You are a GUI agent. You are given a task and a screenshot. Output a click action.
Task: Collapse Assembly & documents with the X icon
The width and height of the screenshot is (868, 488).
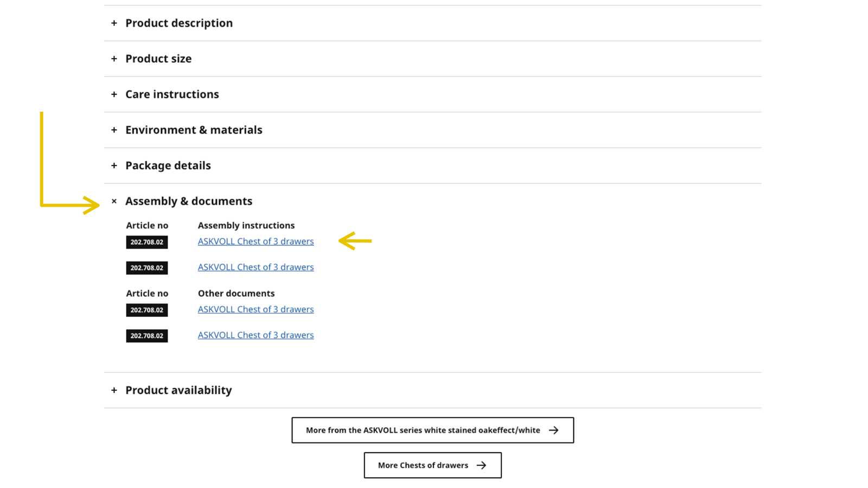pos(114,201)
